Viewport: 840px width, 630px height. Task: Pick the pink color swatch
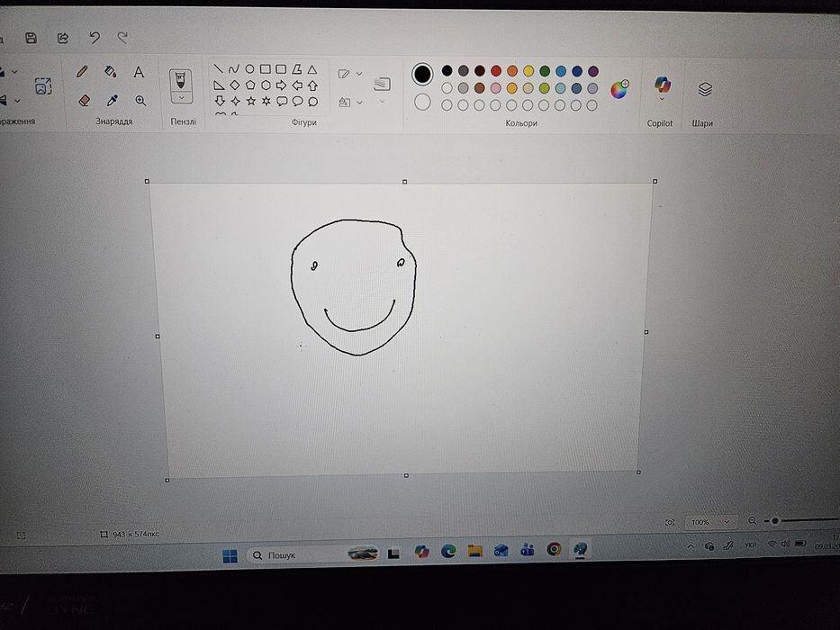495,88
